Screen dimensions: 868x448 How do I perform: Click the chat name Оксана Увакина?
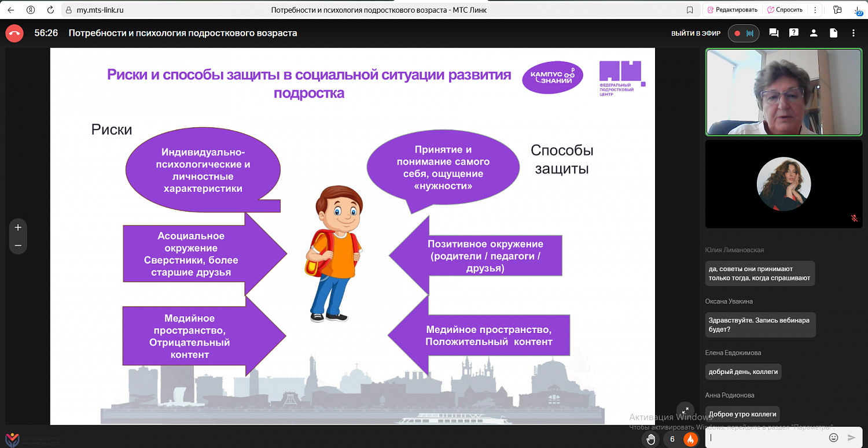pos(729,301)
